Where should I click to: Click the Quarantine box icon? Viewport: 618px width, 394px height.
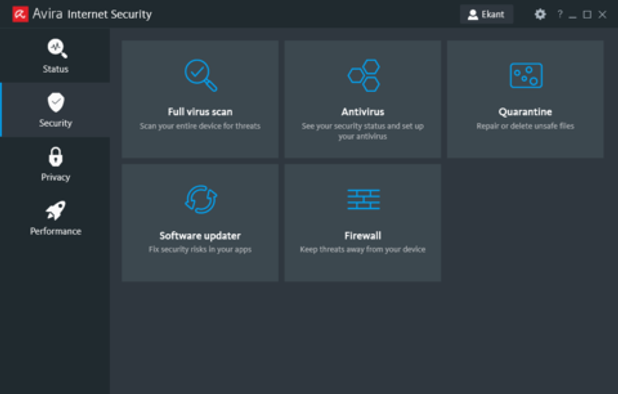pos(526,75)
